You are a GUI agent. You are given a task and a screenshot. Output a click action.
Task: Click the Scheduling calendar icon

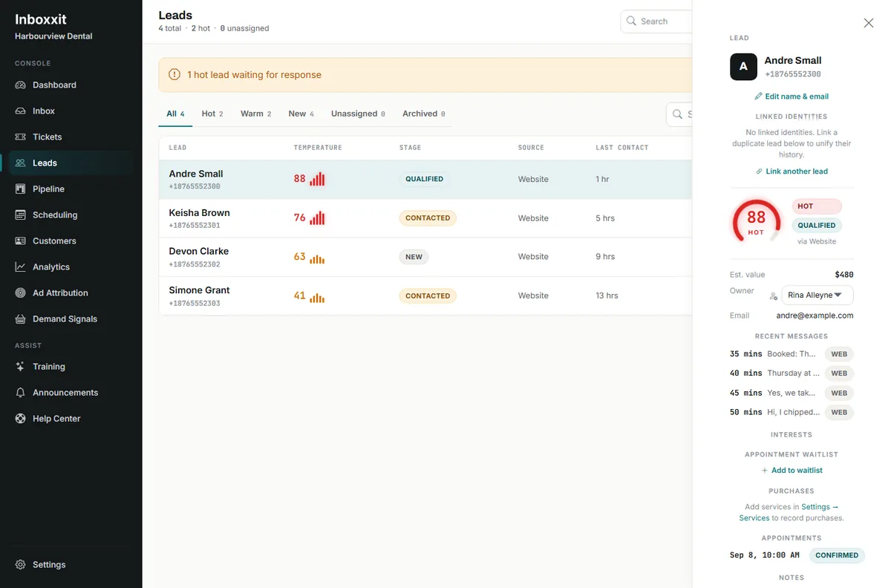[x=21, y=215]
